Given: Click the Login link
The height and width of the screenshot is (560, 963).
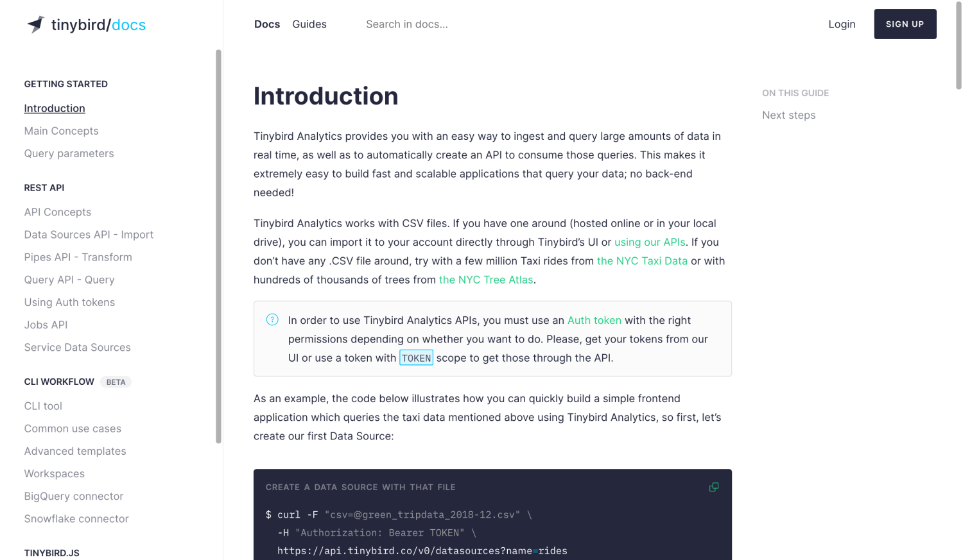Looking at the screenshot, I should [x=842, y=24].
